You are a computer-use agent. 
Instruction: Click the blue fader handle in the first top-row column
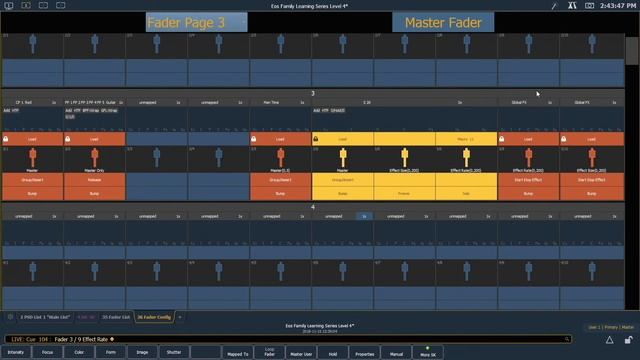tap(33, 44)
